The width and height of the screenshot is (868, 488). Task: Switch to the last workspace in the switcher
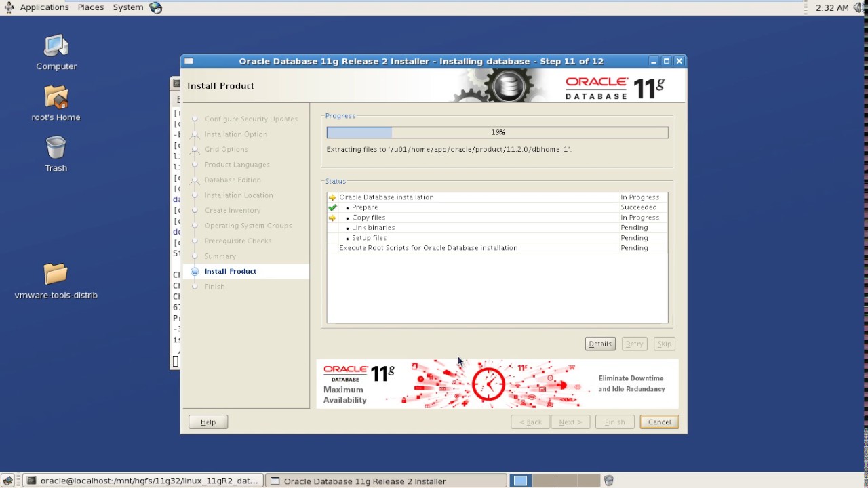click(589, 481)
